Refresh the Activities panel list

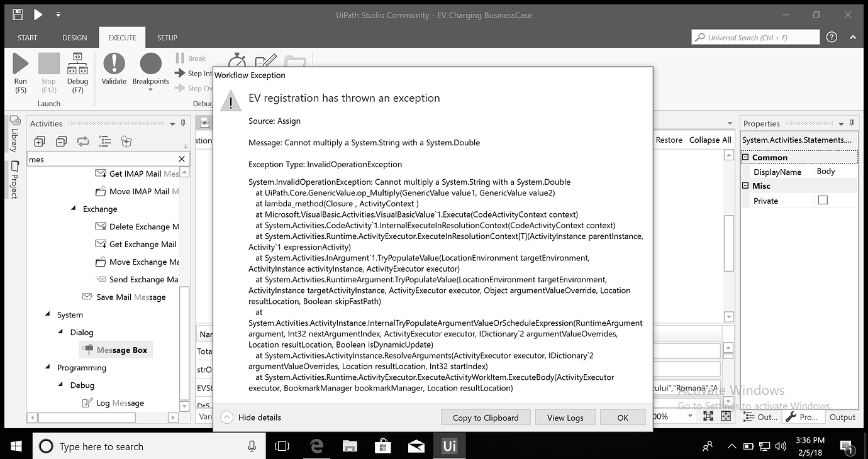[x=83, y=141]
